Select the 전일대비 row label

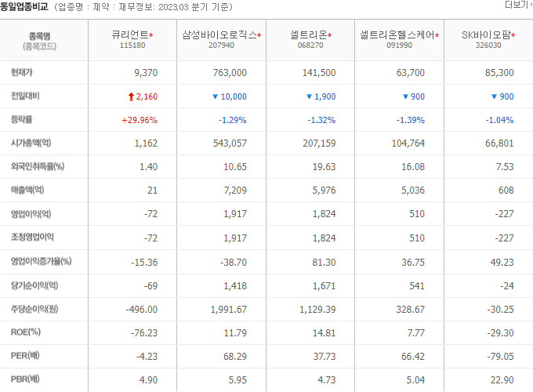point(25,96)
